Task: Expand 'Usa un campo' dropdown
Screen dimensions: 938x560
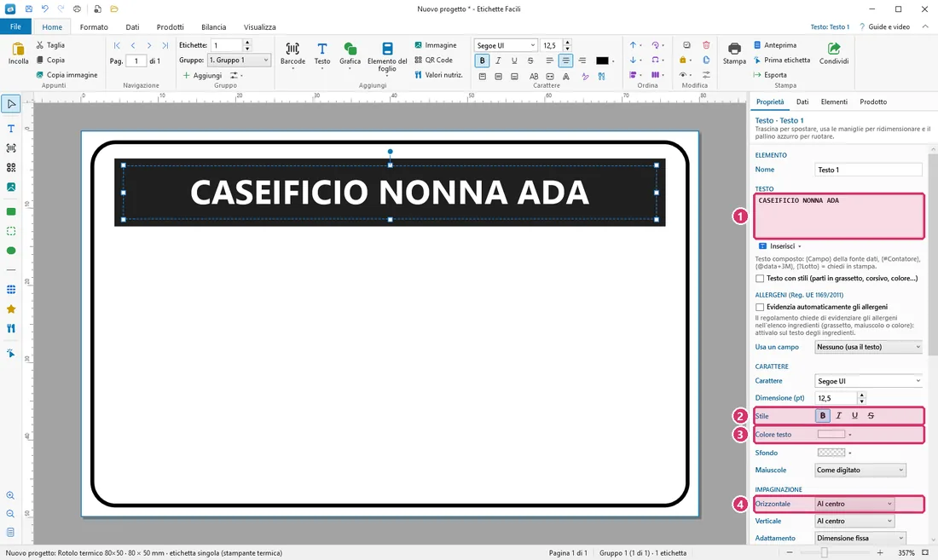Action: tap(868, 347)
